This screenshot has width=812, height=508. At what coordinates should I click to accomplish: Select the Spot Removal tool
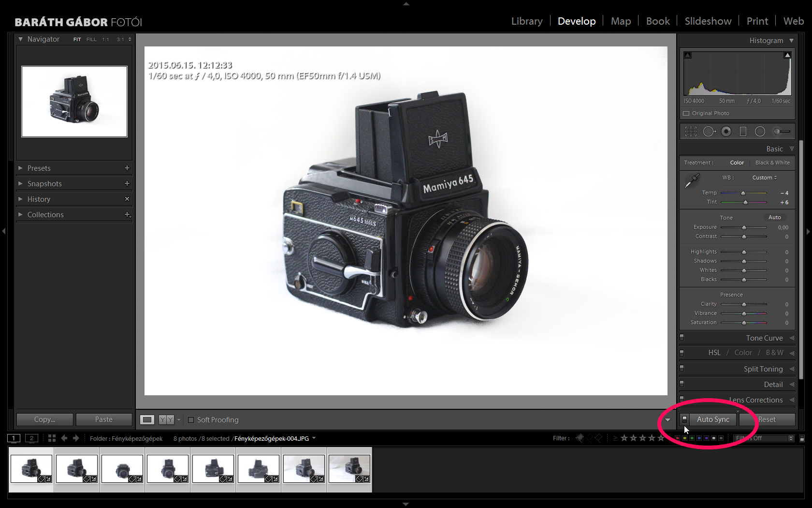[709, 132]
